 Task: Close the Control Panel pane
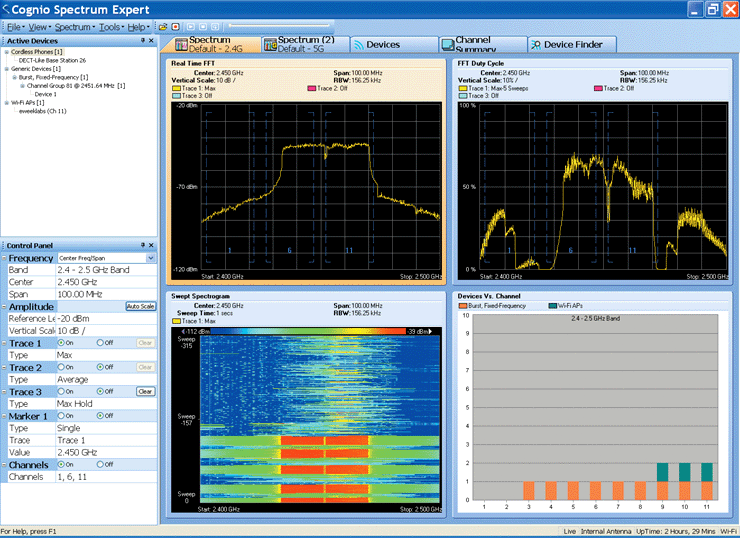(151, 245)
